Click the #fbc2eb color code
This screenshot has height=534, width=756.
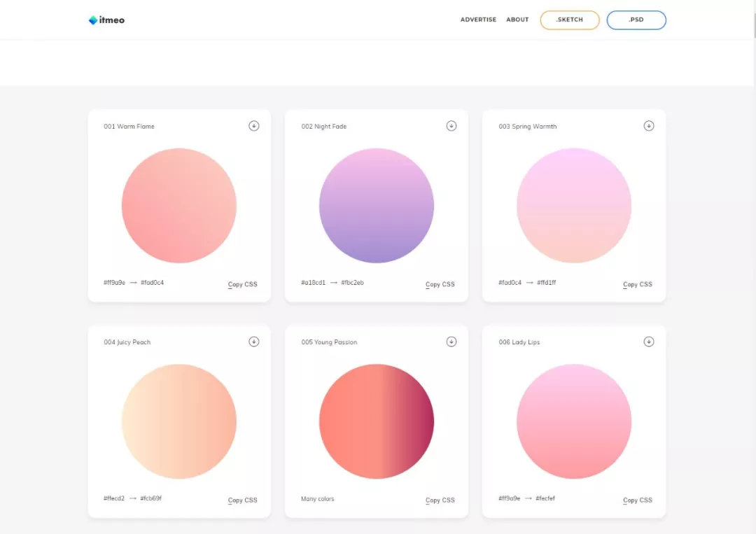point(352,283)
